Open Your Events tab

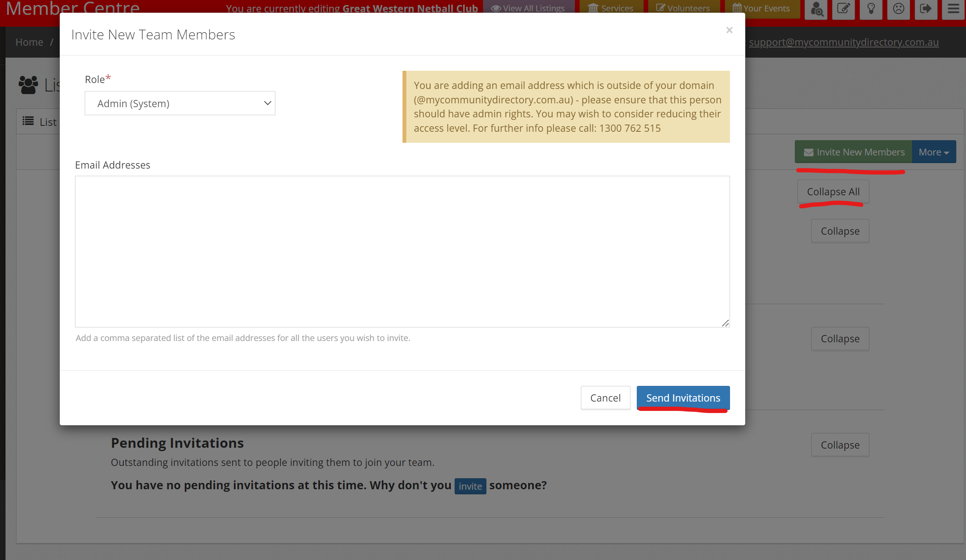click(x=761, y=8)
